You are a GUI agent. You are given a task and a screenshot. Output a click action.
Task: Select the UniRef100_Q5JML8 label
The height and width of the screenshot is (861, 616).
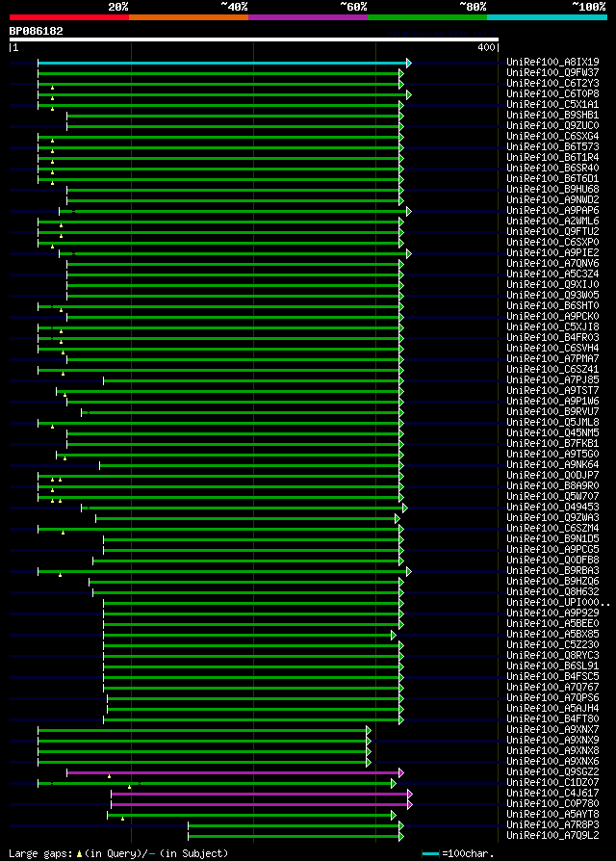point(552,422)
